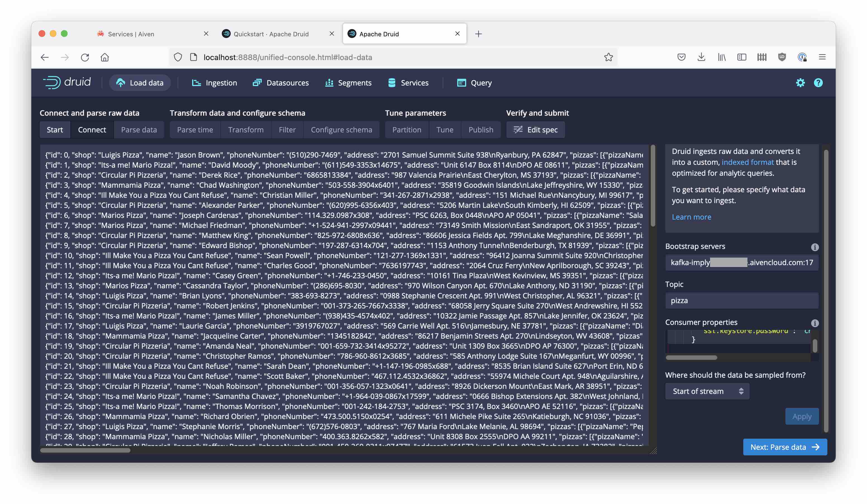Edit the Topic field containing pizza
The width and height of the screenshot is (867, 504).
point(741,300)
